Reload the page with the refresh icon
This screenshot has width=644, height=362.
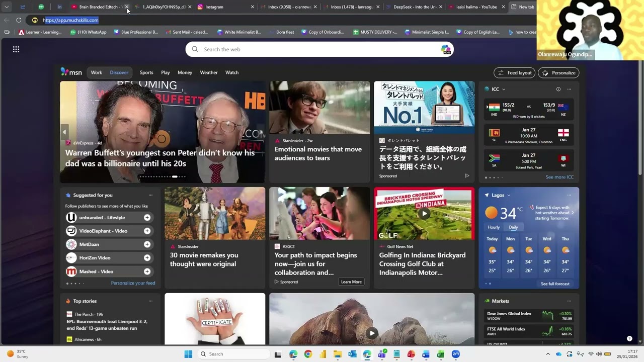pos(19,20)
